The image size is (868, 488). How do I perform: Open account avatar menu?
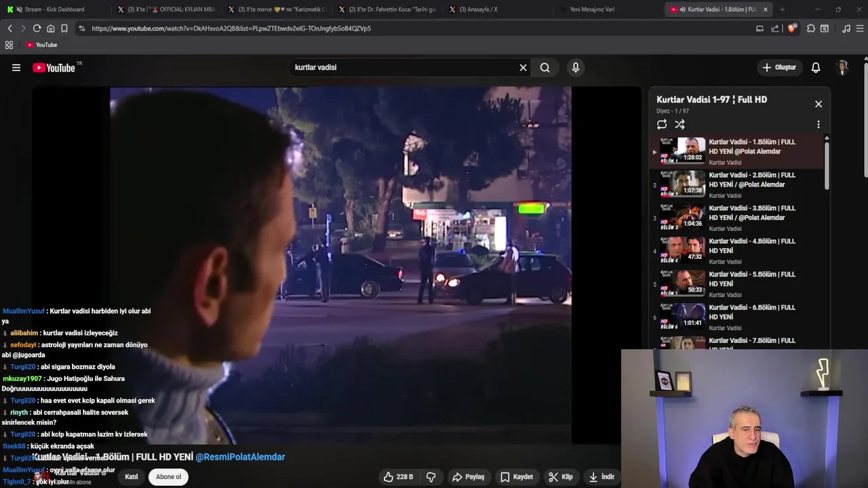click(x=842, y=68)
